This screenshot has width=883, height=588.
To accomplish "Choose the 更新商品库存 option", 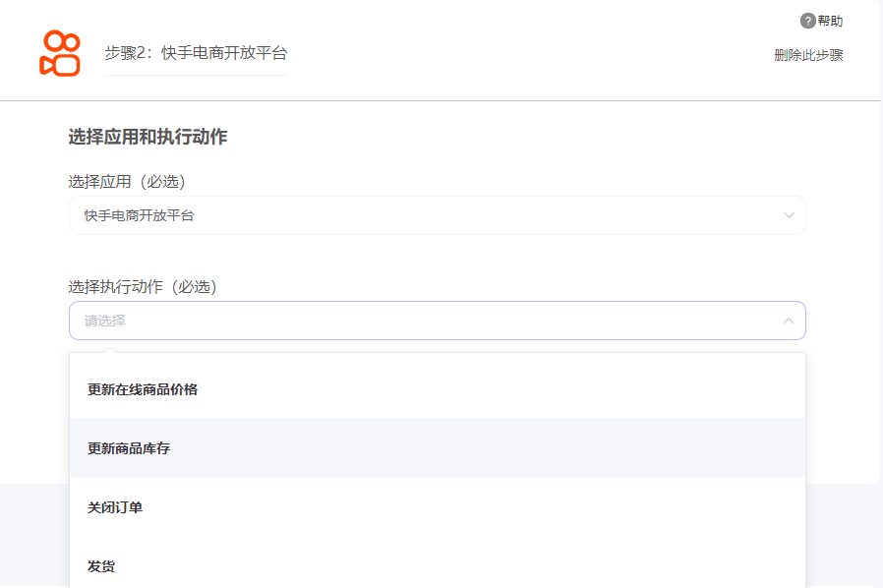I will coord(438,447).
